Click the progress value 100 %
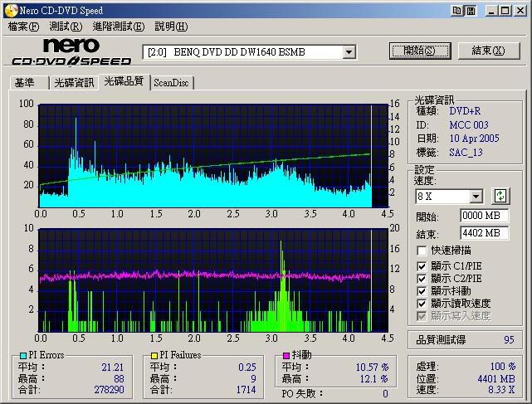Viewport: 532px width, 404px height. pyautogui.click(x=503, y=367)
